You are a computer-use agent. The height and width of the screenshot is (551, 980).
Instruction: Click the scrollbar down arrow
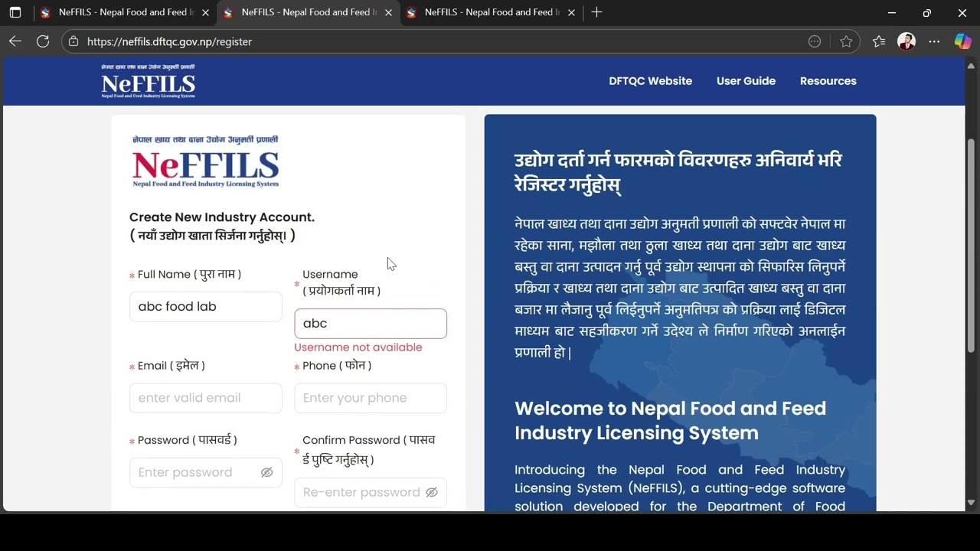(972, 503)
